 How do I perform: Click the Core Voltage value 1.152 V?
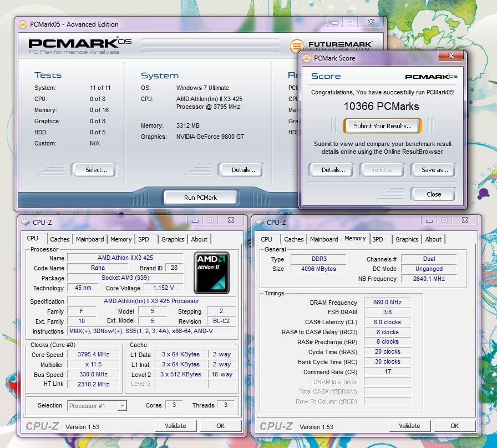click(x=164, y=288)
